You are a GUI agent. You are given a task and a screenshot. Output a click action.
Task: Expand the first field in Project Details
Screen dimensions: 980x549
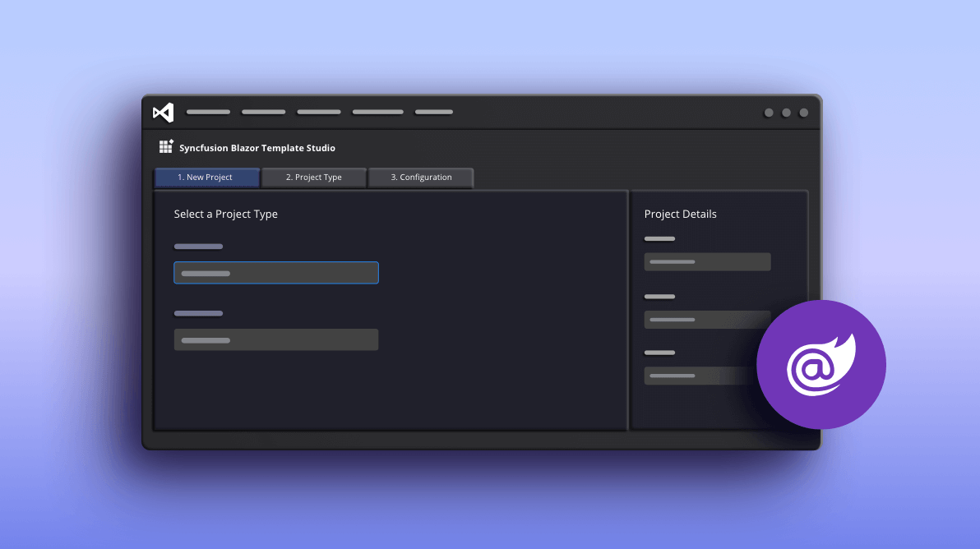707,261
